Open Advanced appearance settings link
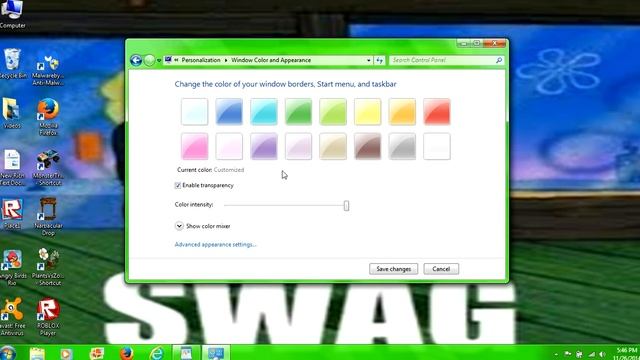 [215, 244]
